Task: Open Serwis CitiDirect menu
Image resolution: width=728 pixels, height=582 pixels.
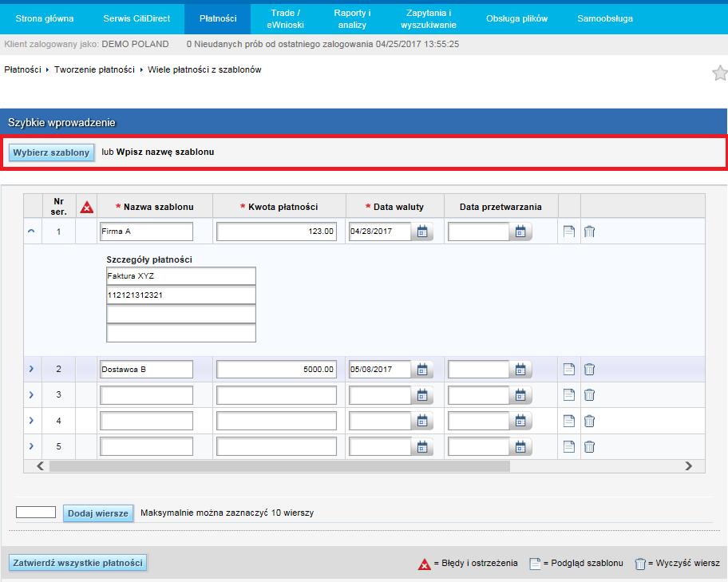Action: (136, 18)
